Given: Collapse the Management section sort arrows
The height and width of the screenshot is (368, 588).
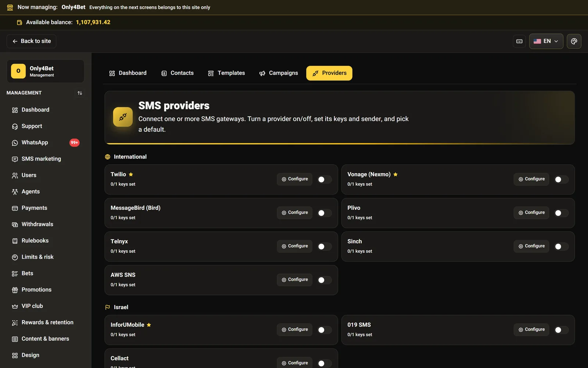Looking at the screenshot, I should pyautogui.click(x=80, y=93).
